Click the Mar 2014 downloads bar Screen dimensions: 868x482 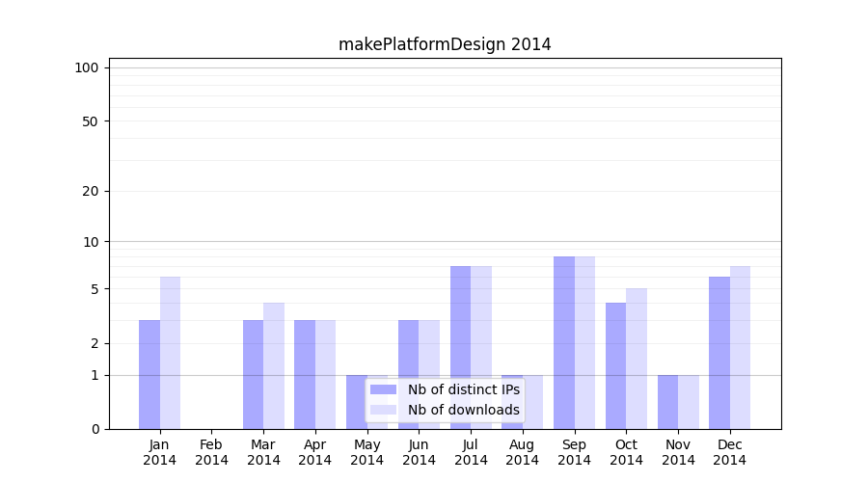[274, 365]
